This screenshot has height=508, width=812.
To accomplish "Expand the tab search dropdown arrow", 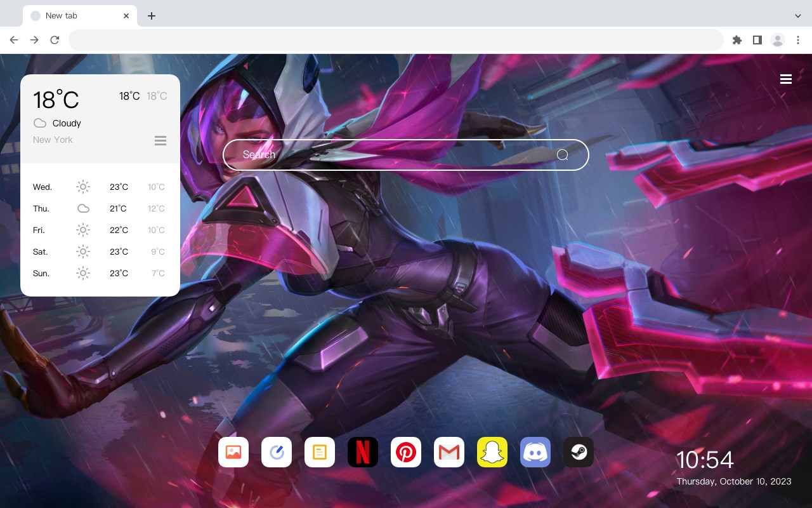I will pyautogui.click(x=798, y=16).
